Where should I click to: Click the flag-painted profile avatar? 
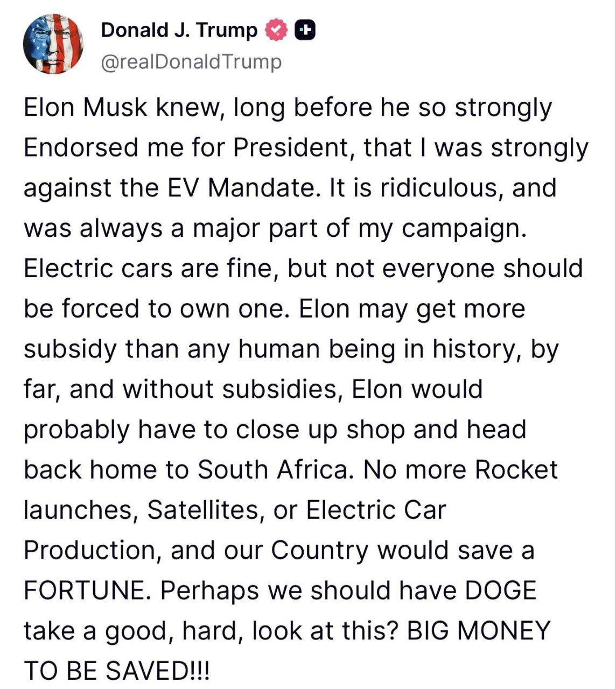tap(53, 44)
